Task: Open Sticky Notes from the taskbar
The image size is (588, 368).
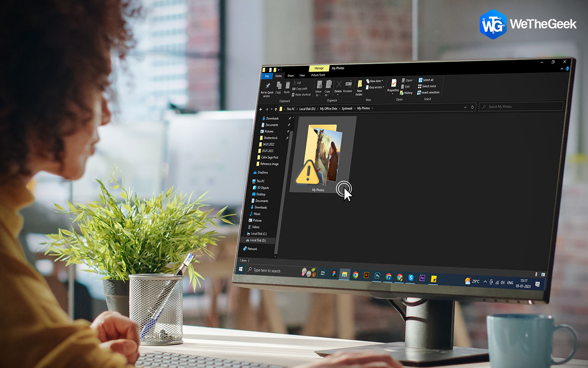Action: pos(434,279)
